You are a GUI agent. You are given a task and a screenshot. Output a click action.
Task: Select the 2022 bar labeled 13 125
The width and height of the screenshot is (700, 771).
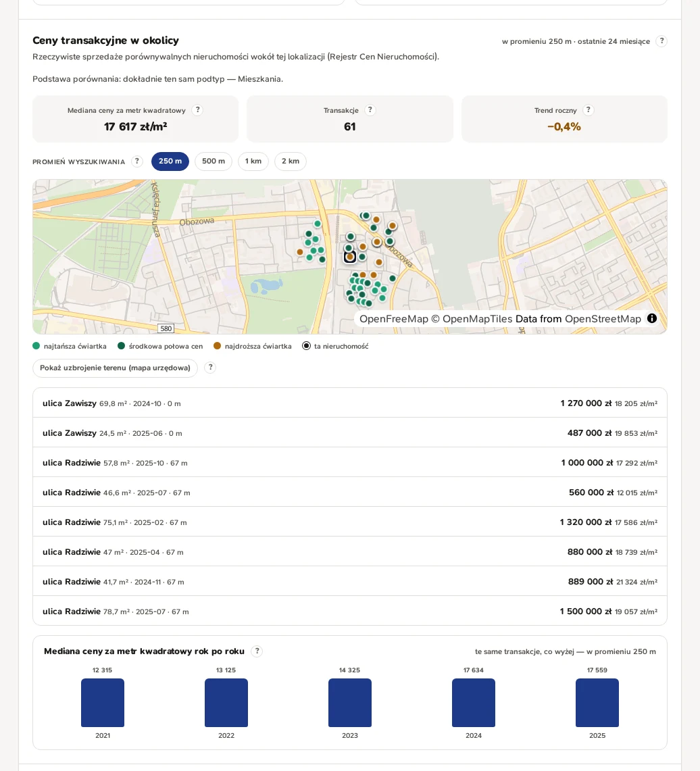[x=226, y=703]
